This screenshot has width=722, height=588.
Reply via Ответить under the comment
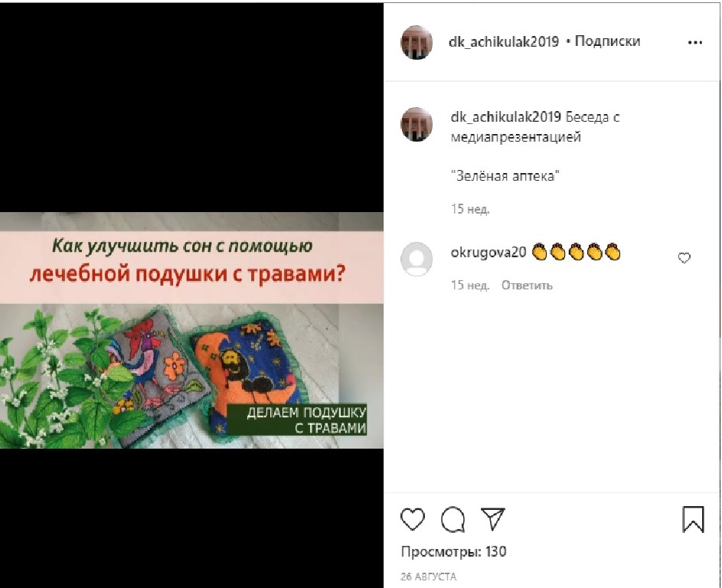point(527,286)
